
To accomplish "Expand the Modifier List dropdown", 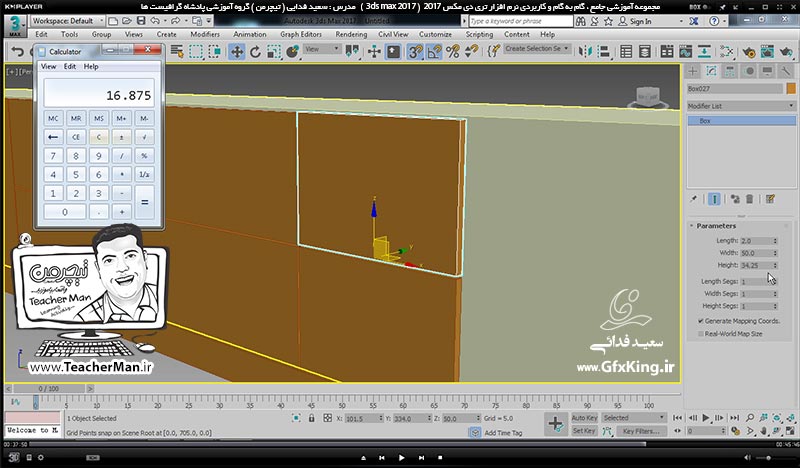I will (741, 106).
